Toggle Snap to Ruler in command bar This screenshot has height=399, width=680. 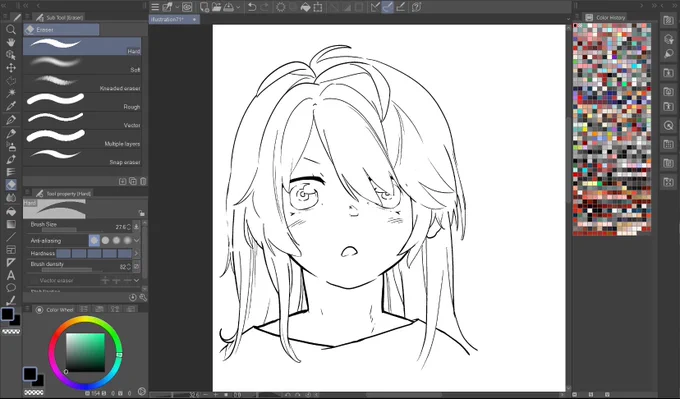375,7
